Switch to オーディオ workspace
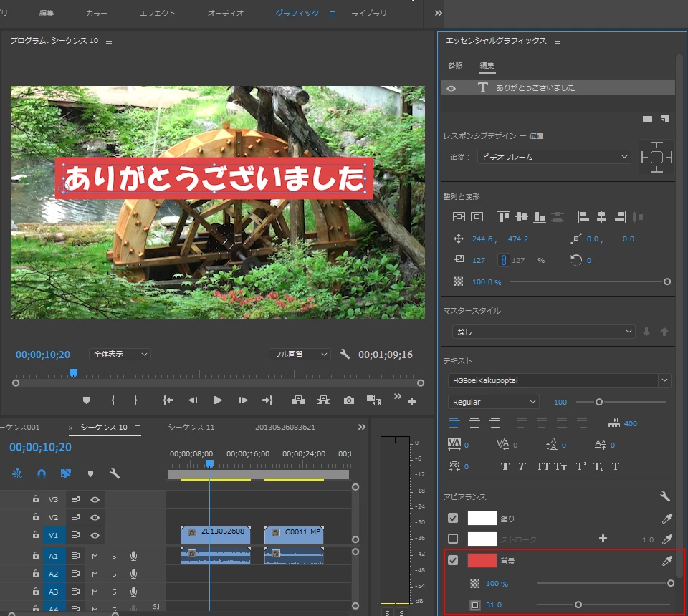The width and height of the screenshot is (688, 616). point(226,13)
